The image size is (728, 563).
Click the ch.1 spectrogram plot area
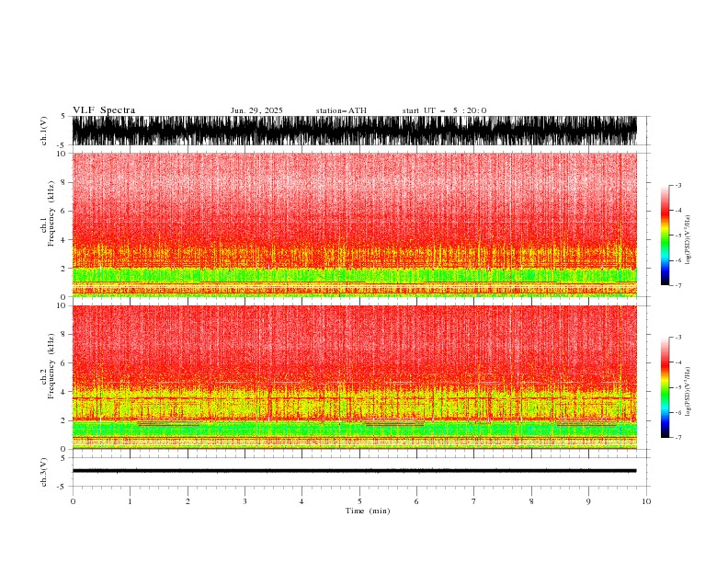pyautogui.click(x=355, y=224)
